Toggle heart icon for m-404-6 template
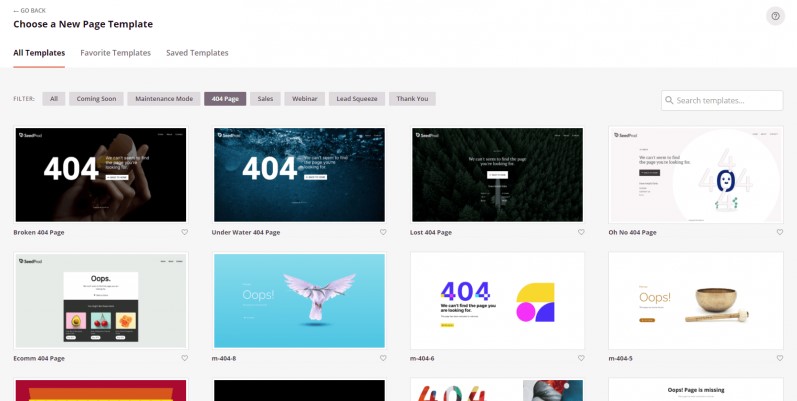This screenshot has width=797, height=401. pos(581,358)
